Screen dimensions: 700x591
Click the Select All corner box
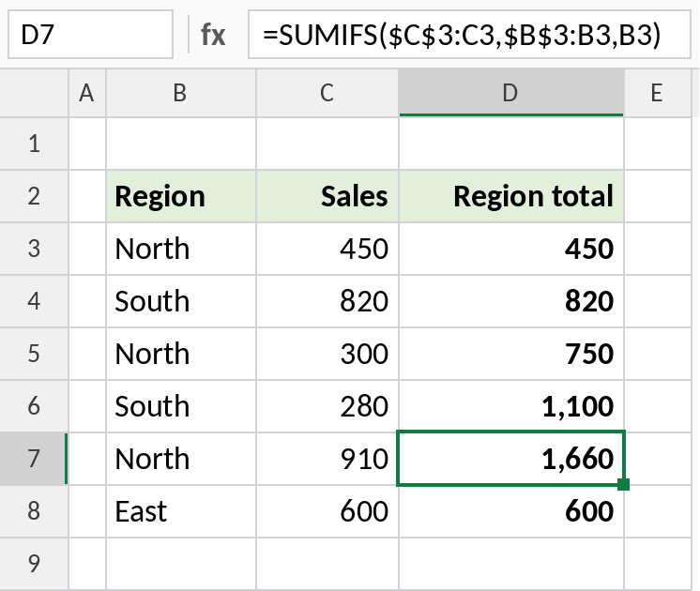(x=34, y=93)
